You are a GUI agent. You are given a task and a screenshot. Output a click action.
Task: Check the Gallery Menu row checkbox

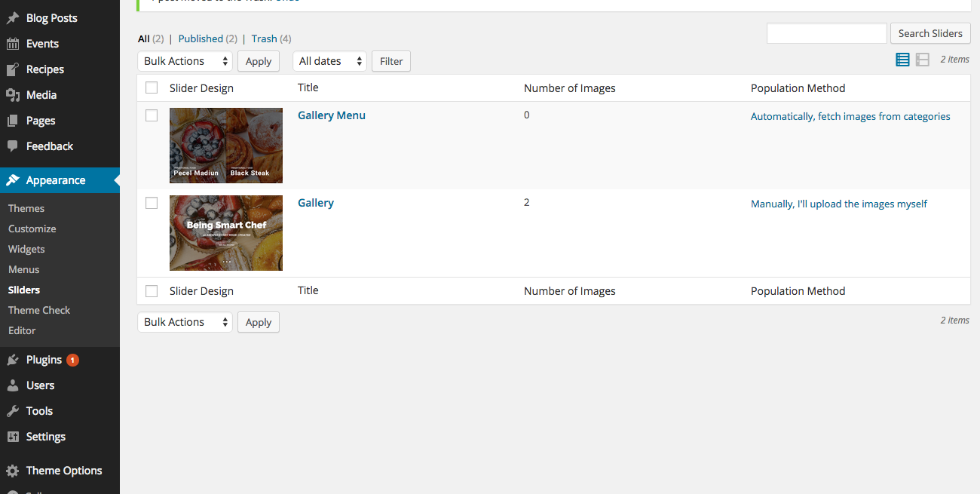coord(152,115)
